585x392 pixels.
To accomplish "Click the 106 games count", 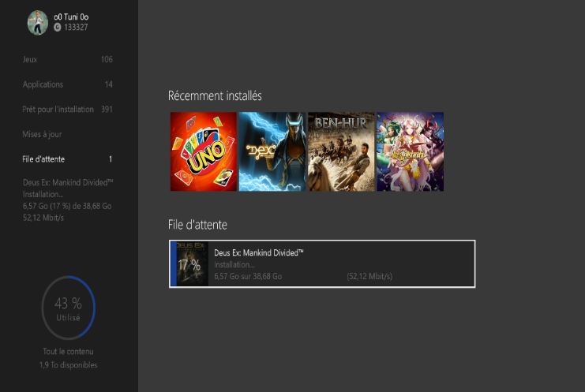I will coord(107,59).
